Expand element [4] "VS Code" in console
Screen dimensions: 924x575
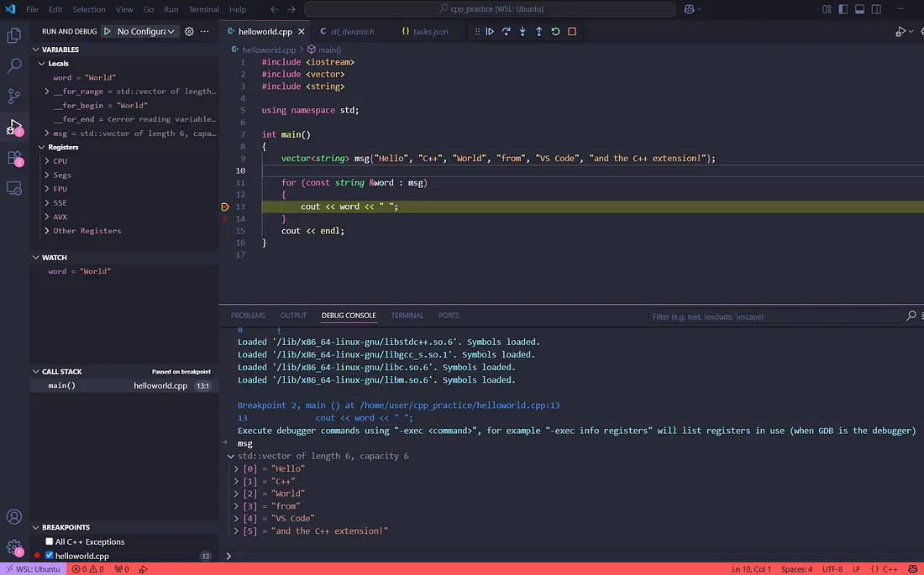(236, 519)
